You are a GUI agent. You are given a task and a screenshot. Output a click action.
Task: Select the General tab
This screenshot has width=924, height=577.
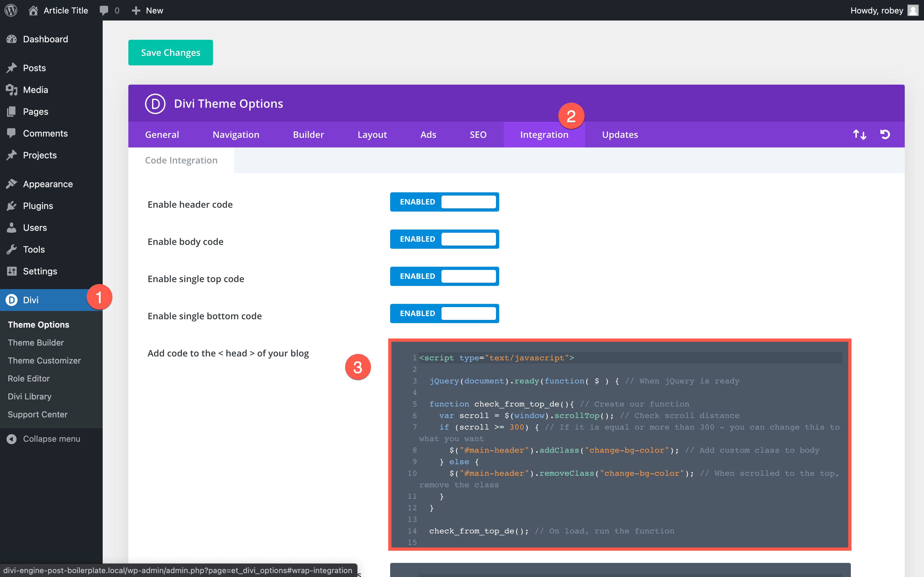pos(162,134)
